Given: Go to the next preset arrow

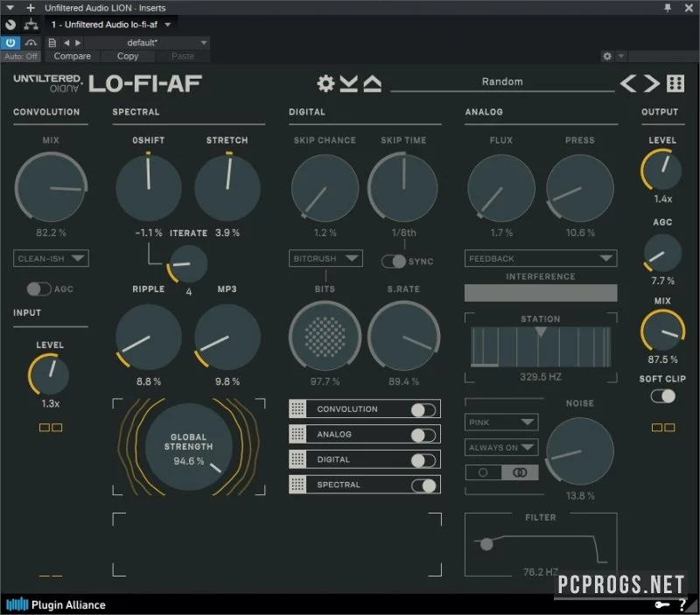Looking at the screenshot, I should [651, 83].
